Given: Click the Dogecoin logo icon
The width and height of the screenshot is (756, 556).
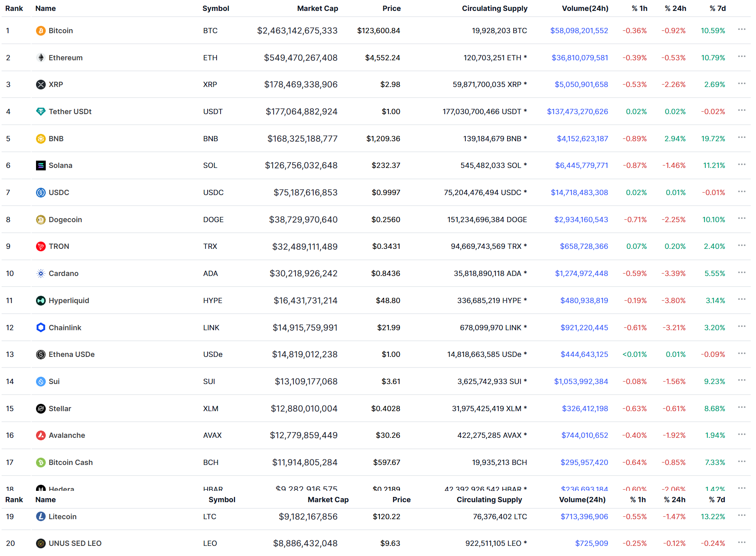Looking at the screenshot, I should click(40, 220).
